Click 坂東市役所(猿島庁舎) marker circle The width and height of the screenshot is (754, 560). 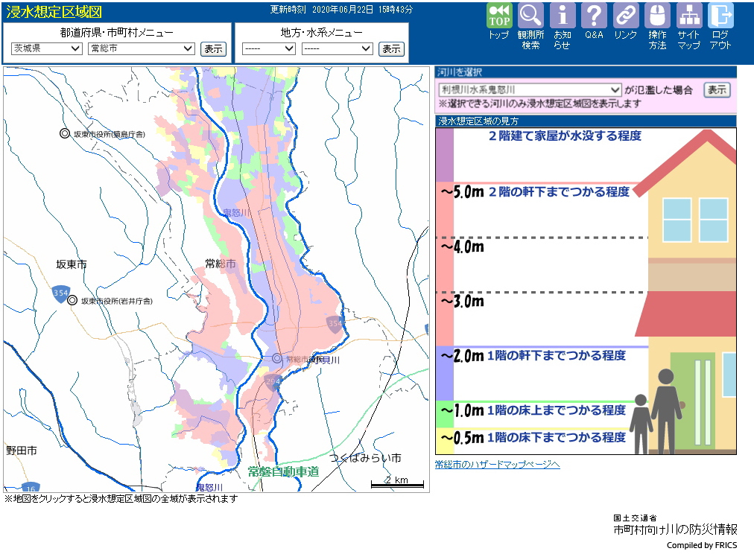click(64, 133)
